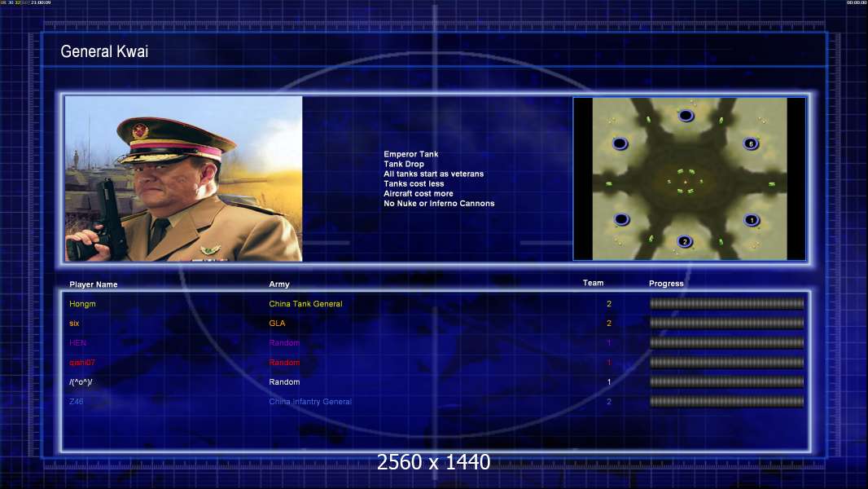Click Random army in HEN's row

pyautogui.click(x=284, y=343)
